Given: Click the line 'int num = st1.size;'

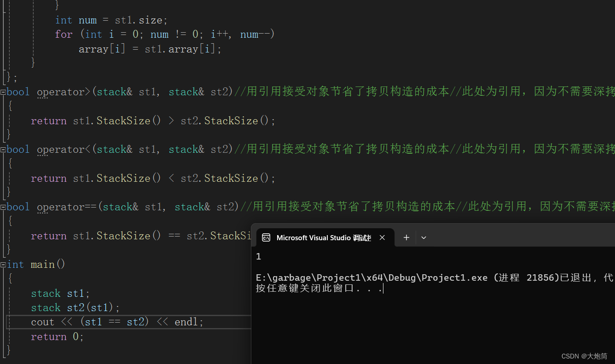Looking at the screenshot, I should (x=111, y=20).
